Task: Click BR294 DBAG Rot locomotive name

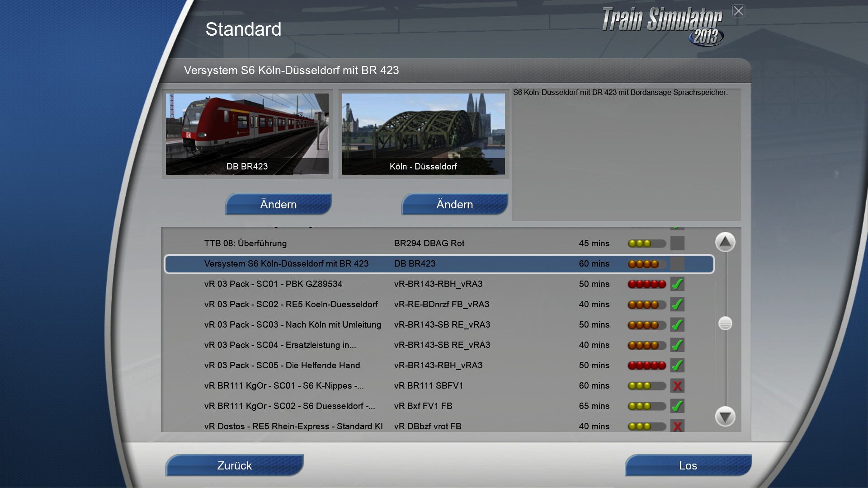Action: point(429,244)
